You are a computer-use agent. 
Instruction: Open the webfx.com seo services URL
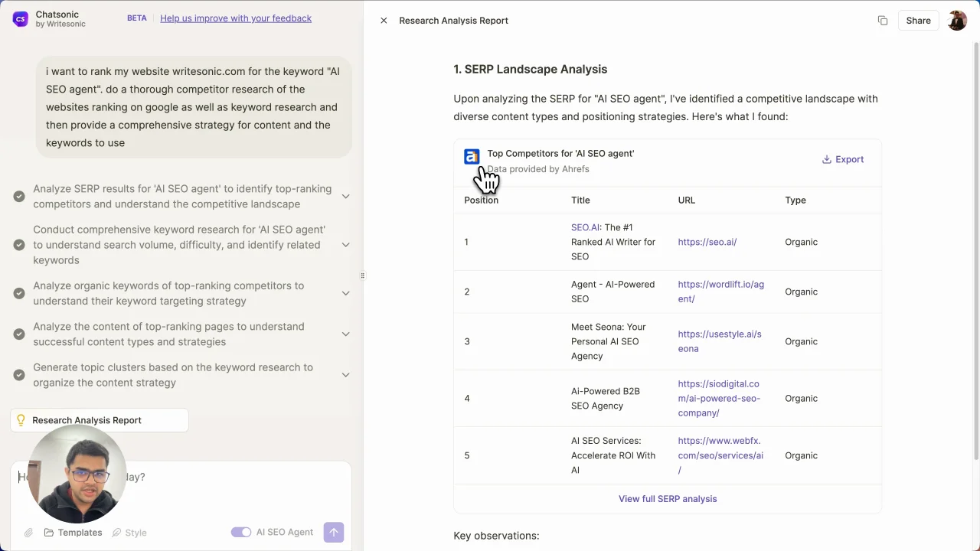720,455
